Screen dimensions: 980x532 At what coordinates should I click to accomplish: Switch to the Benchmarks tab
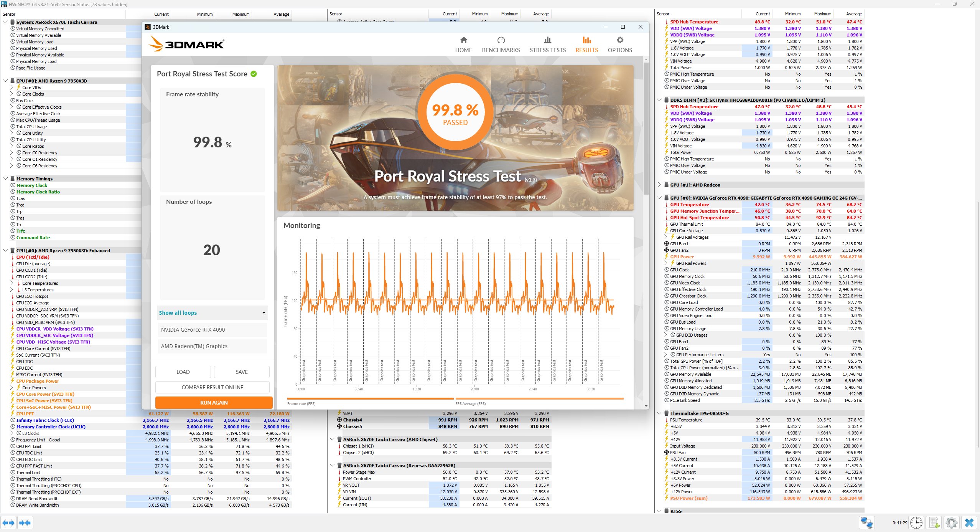click(501, 45)
